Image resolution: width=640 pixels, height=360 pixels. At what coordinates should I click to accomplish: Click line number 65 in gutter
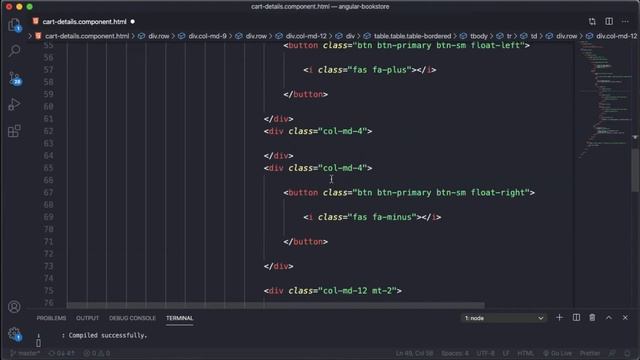48,168
